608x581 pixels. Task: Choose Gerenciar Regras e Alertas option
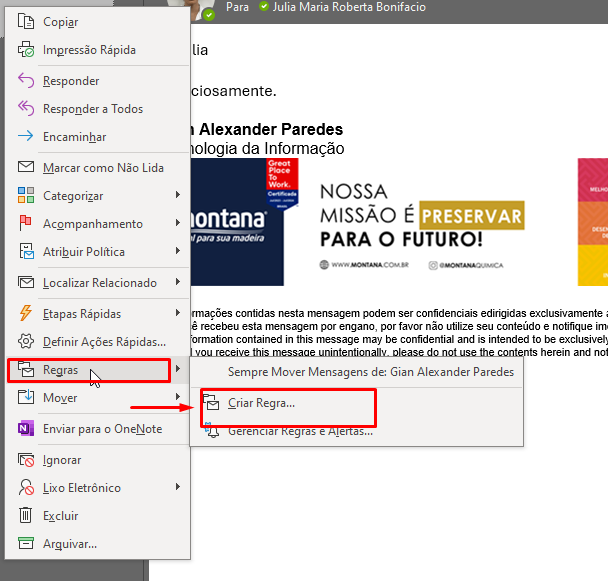pyautogui.click(x=300, y=431)
